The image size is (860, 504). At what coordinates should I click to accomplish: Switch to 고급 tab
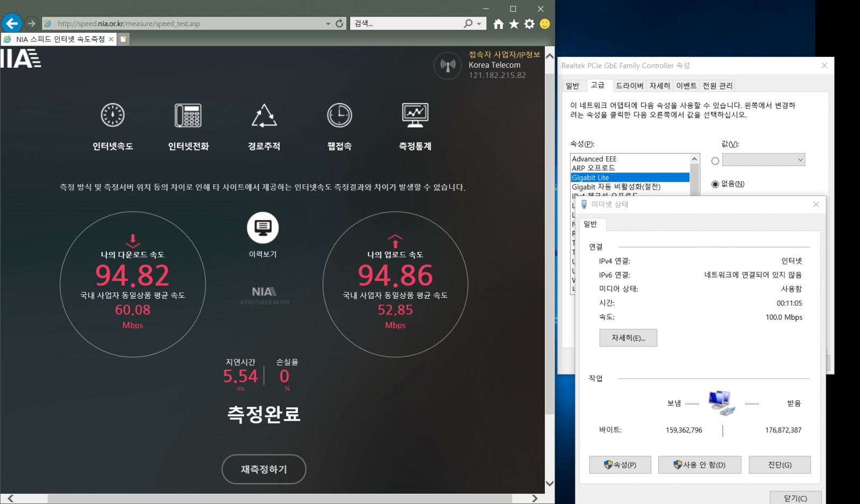coord(598,85)
